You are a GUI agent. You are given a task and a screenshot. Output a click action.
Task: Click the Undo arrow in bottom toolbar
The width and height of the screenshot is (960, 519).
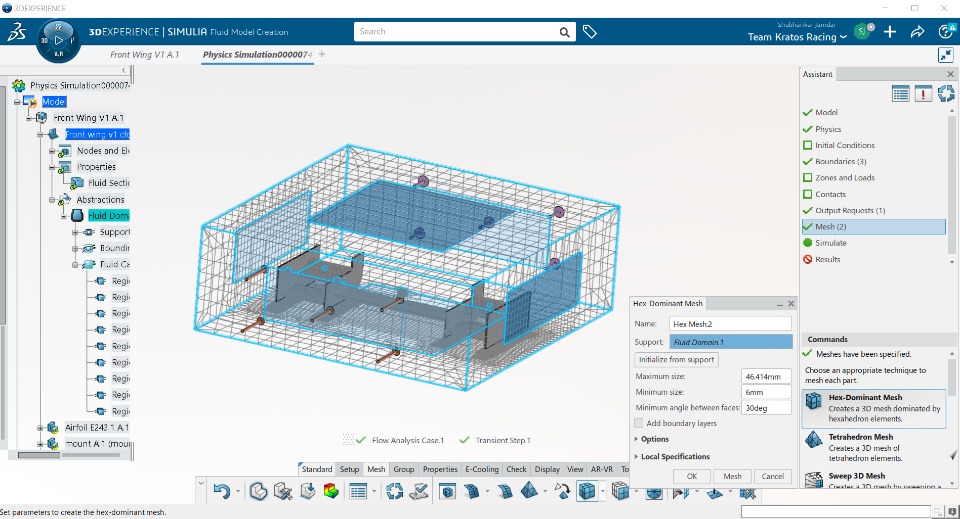pos(222,491)
